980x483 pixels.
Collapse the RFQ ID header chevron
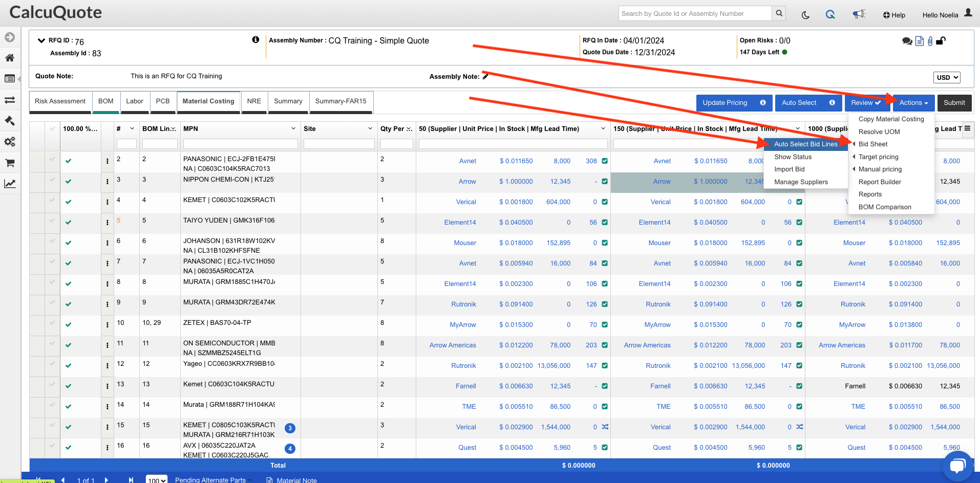coord(41,40)
